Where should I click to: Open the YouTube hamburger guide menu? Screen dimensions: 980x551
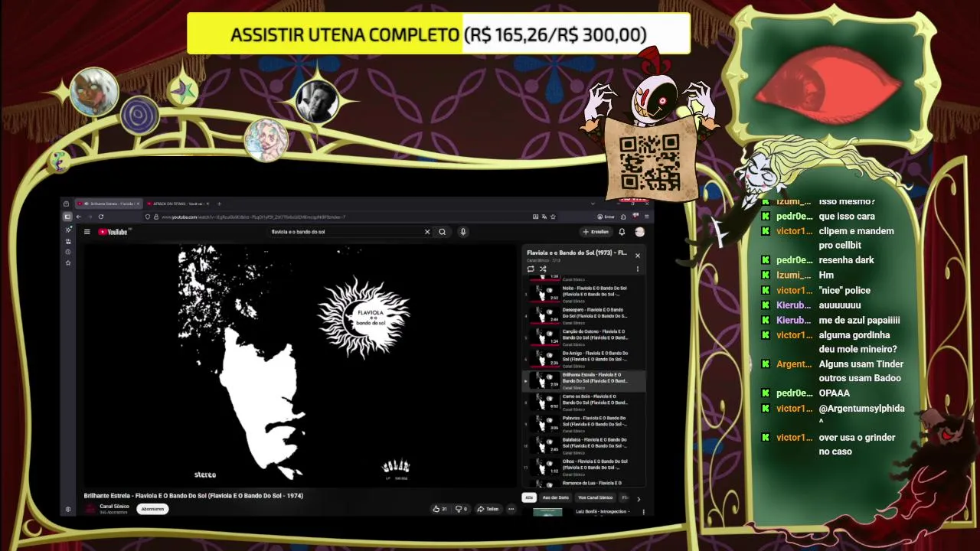click(87, 232)
